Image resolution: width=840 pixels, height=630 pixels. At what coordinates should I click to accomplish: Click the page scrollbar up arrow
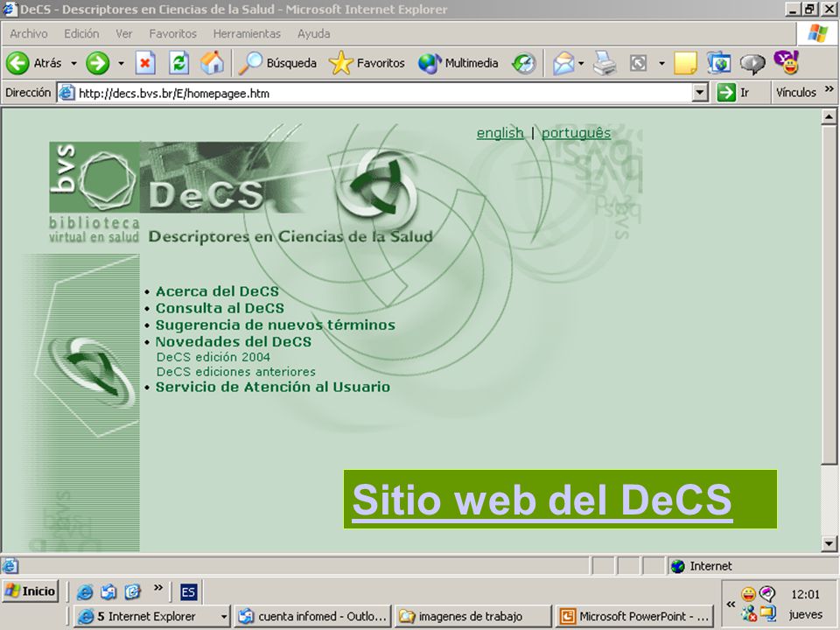(829, 116)
